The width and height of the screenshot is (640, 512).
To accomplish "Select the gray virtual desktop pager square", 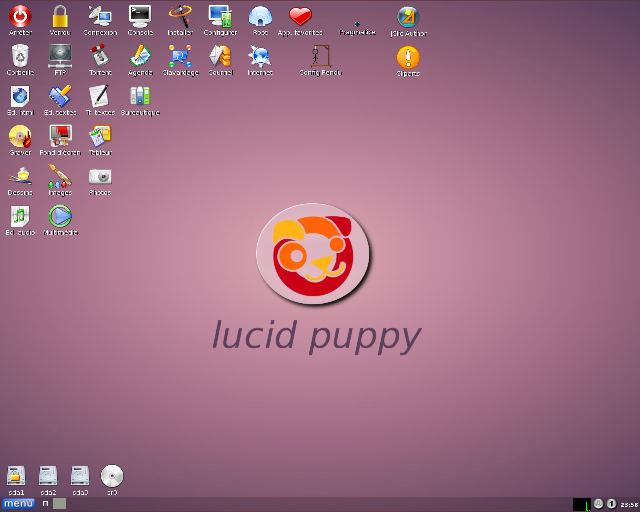I will point(59,504).
